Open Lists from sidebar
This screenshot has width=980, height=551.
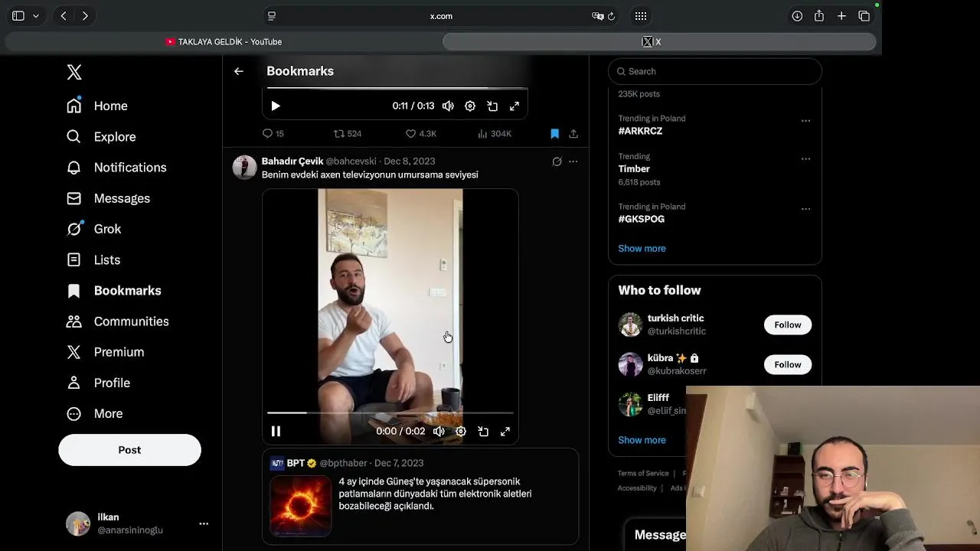tap(93, 259)
